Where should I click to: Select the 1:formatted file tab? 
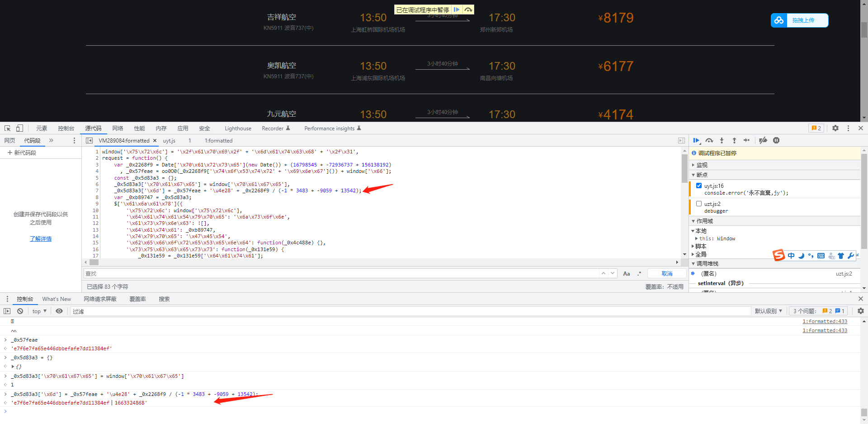click(218, 141)
